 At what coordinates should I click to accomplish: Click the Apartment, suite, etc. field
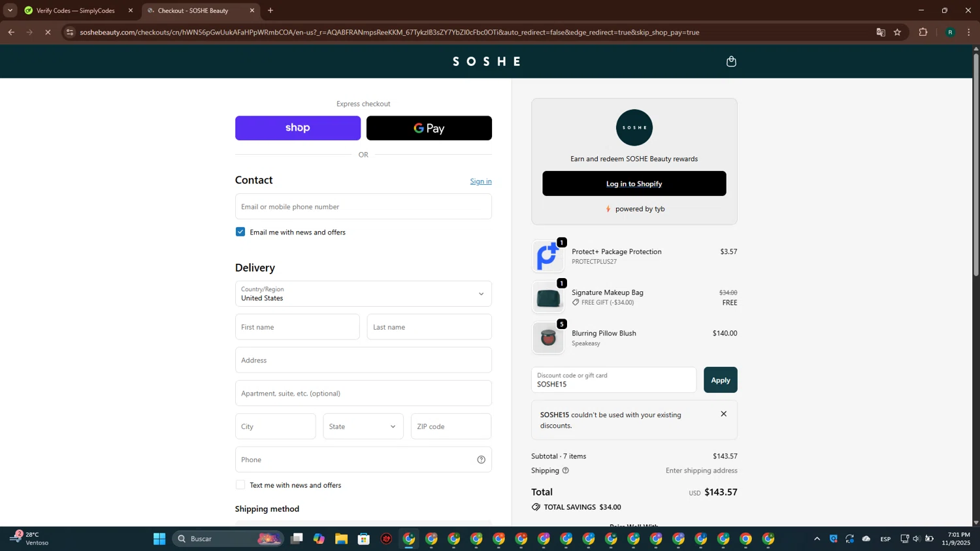[x=363, y=394]
